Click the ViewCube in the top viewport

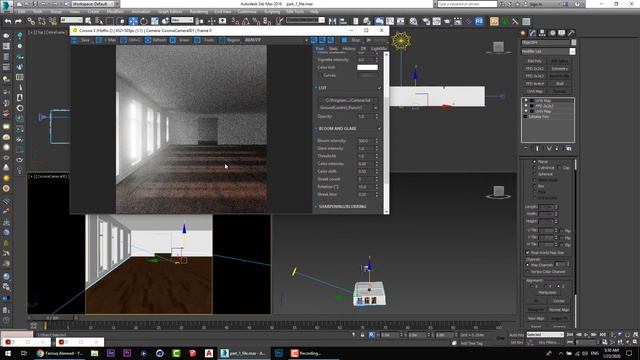click(498, 48)
